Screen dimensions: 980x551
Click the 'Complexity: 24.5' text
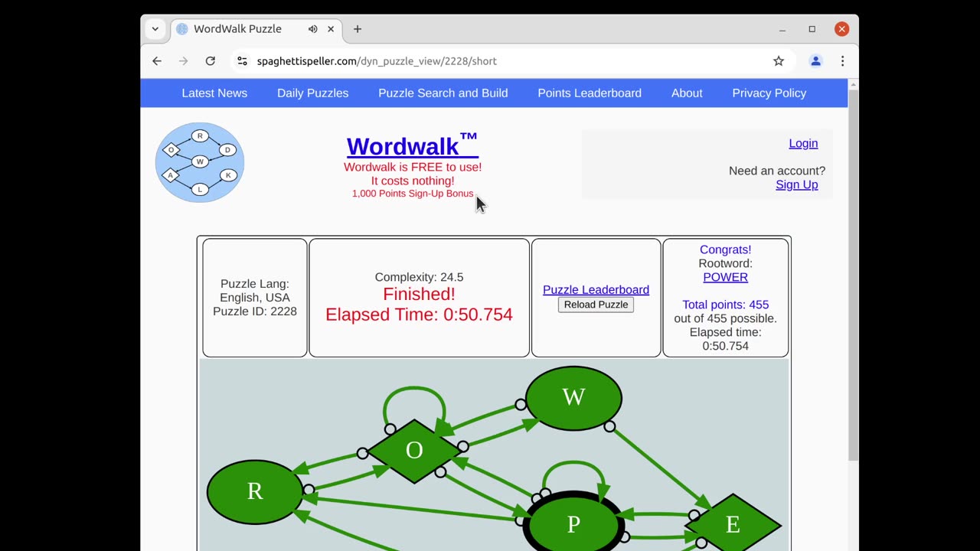coord(419,277)
